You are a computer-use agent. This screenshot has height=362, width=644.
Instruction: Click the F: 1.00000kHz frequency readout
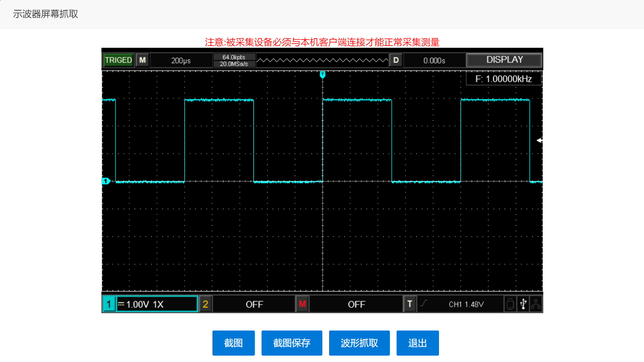click(503, 79)
